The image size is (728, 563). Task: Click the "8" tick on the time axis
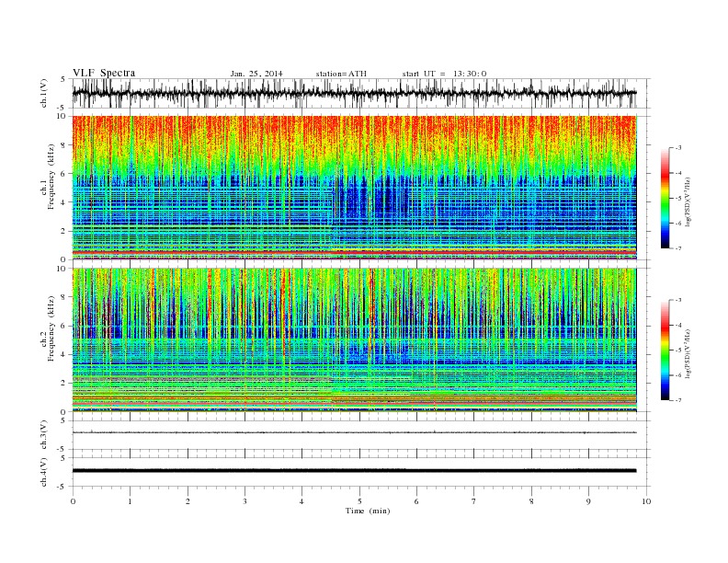531,501
